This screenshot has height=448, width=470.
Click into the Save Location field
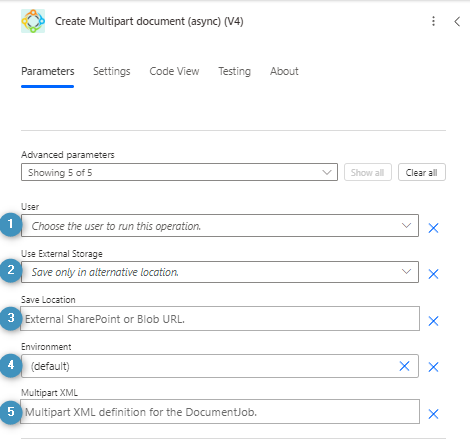tap(220, 319)
